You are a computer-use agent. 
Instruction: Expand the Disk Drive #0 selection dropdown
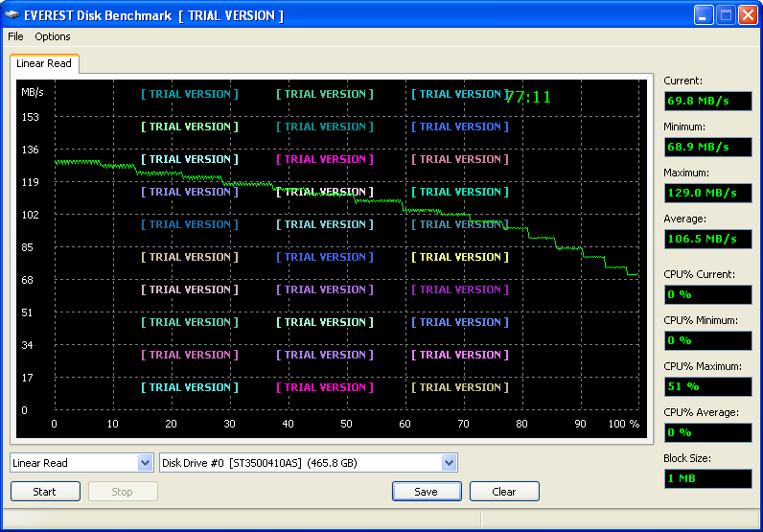click(449, 463)
